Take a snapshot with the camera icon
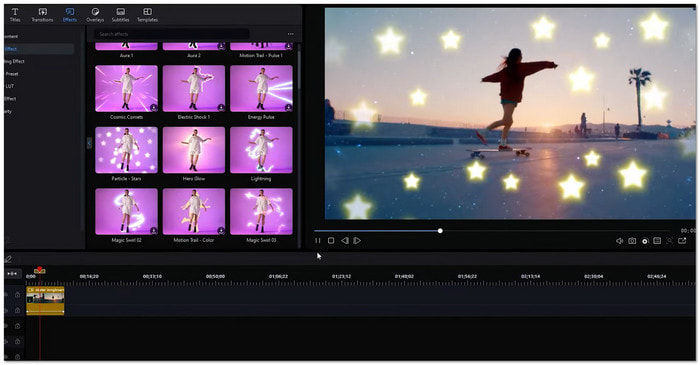Image resolution: width=700 pixels, height=365 pixels. coord(632,241)
